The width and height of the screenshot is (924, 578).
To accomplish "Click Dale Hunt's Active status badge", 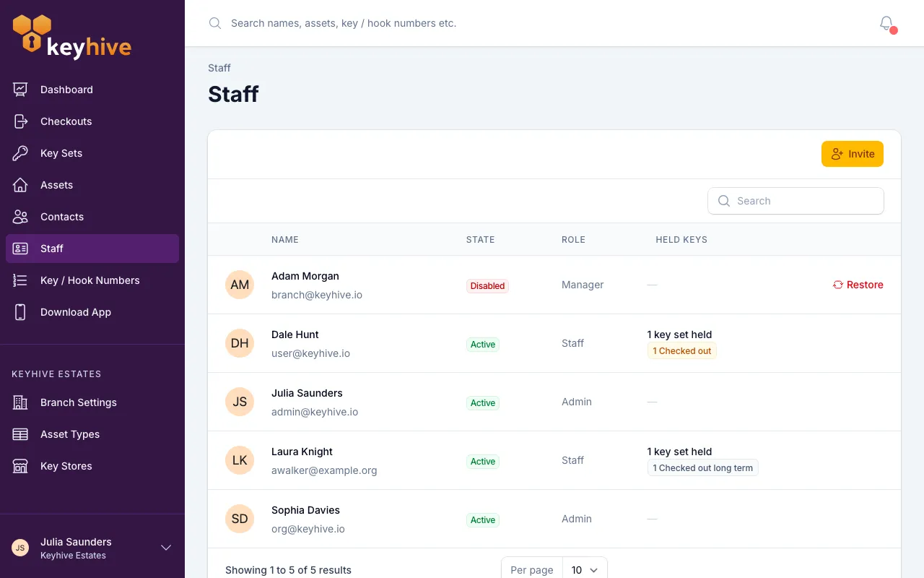I will coord(483,345).
